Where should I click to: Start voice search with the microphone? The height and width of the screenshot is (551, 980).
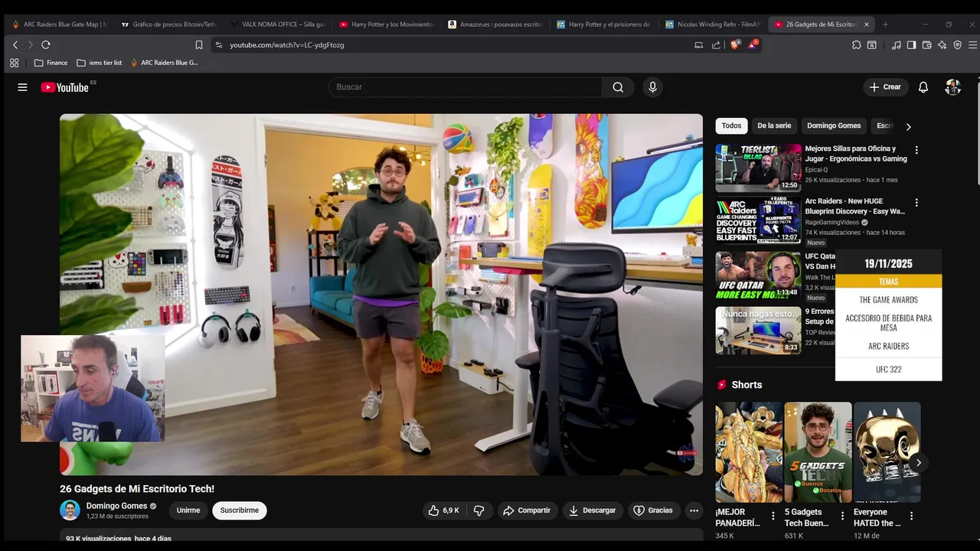click(652, 87)
